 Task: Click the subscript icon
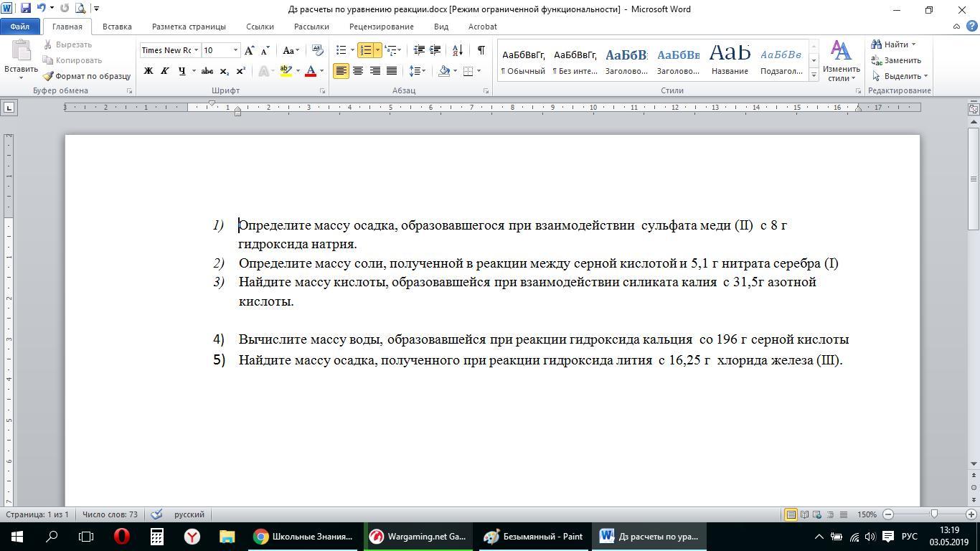point(224,71)
